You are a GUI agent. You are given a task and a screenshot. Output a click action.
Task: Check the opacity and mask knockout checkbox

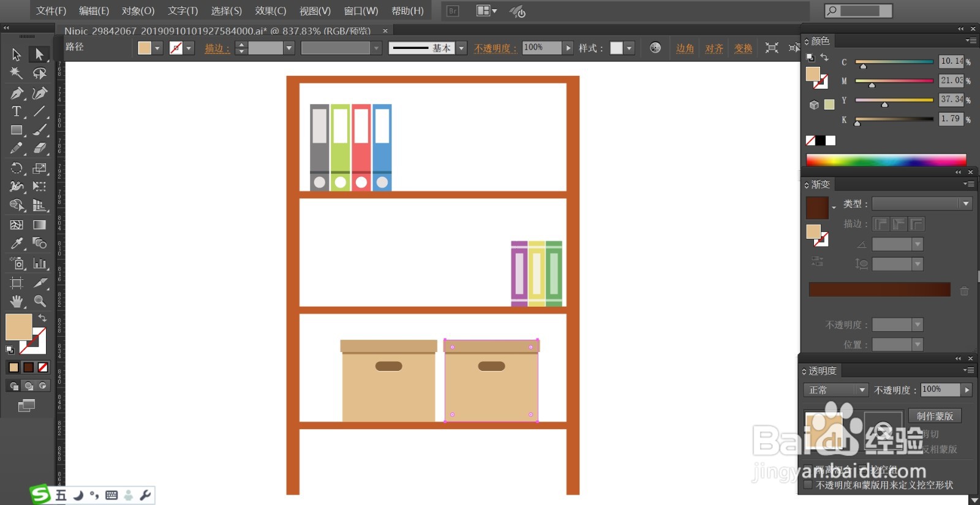809,485
